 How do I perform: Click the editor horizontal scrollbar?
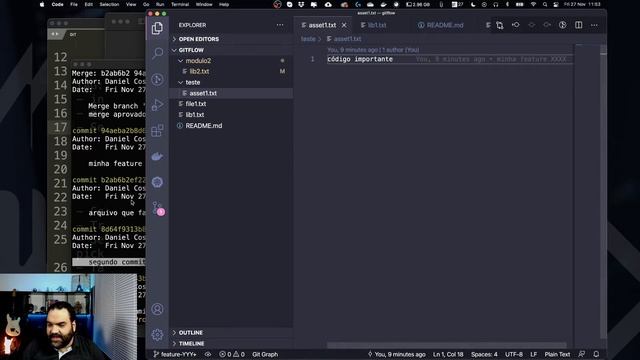coord(447,345)
